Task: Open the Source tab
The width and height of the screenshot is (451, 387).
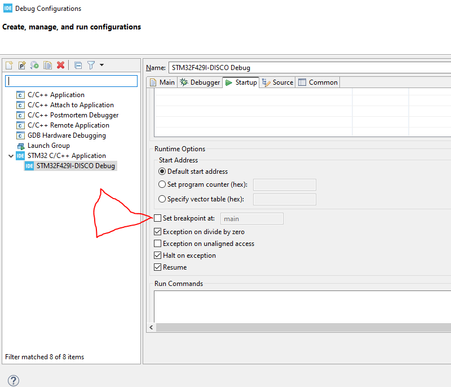Action: [278, 82]
